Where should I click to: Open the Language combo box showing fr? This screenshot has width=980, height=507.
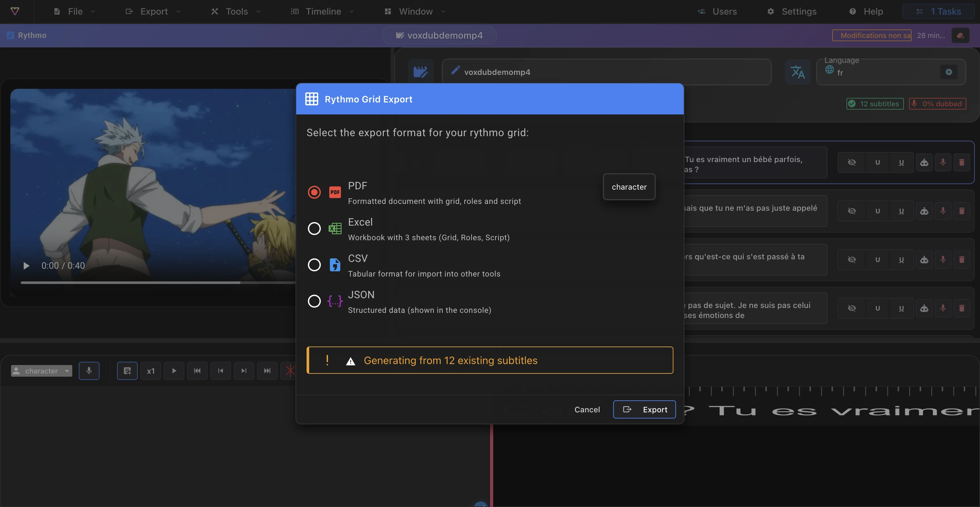[891, 72]
